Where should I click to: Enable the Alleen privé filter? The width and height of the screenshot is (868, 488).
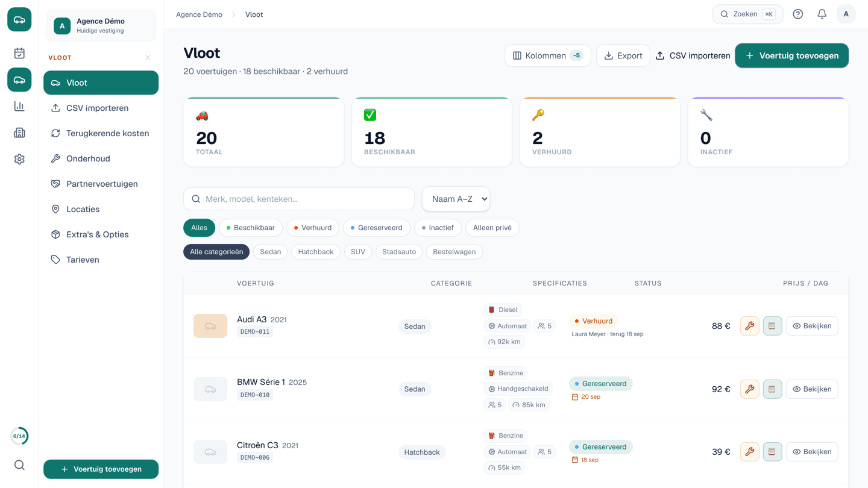pyautogui.click(x=492, y=228)
